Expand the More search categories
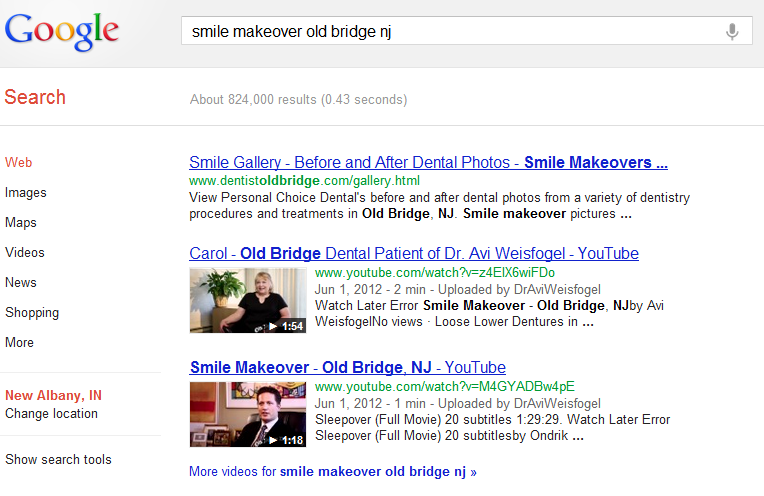This screenshot has height=496, width=764. coord(19,343)
